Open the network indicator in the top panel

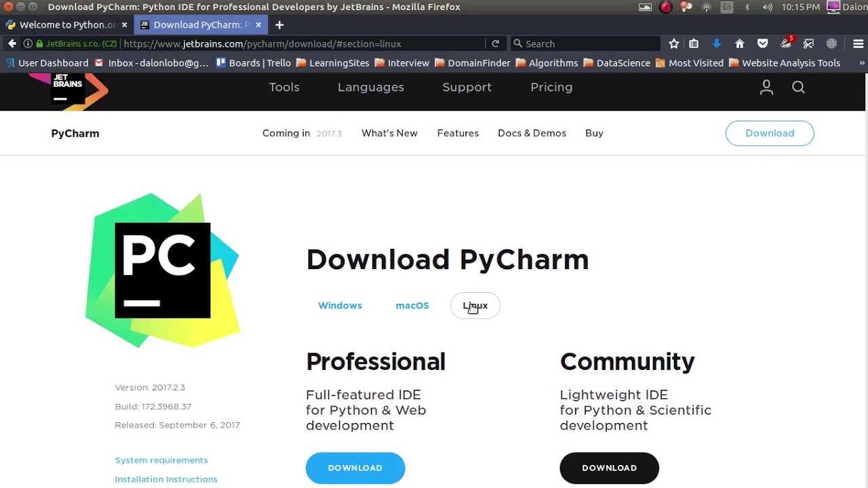click(706, 7)
